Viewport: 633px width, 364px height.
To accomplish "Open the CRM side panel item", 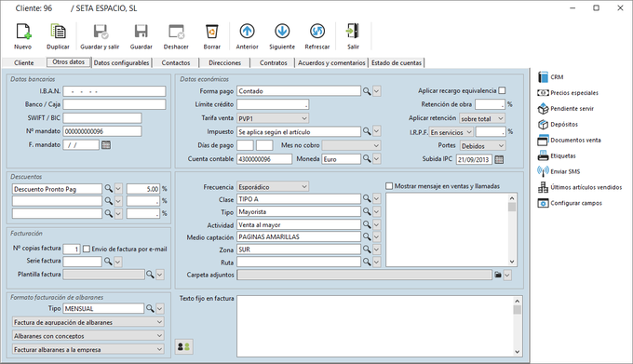I will click(551, 76).
